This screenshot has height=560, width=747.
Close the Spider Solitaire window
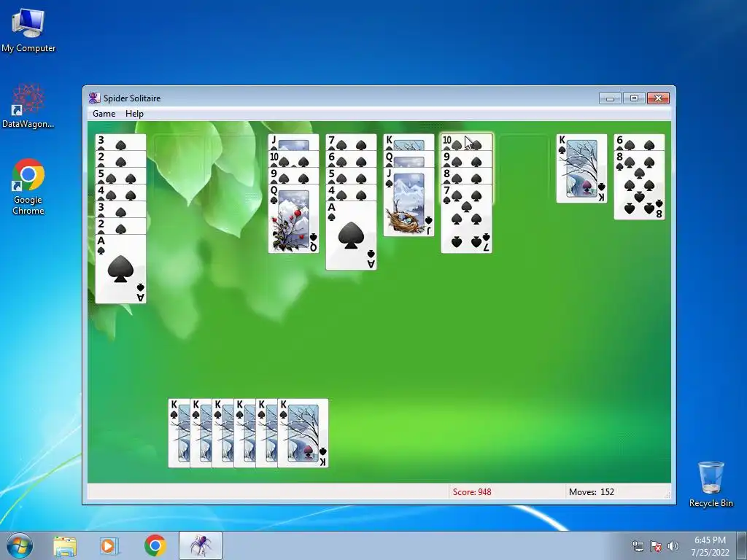pos(658,98)
